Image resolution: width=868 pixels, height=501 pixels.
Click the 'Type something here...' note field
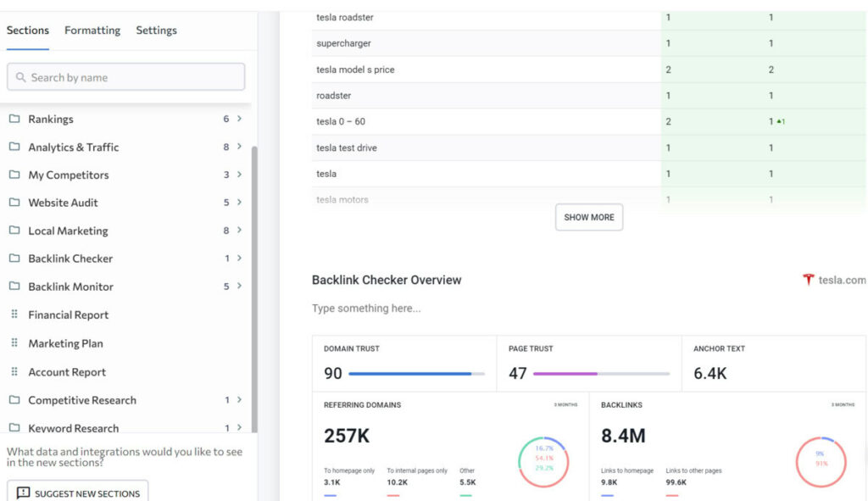tap(366, 309)
